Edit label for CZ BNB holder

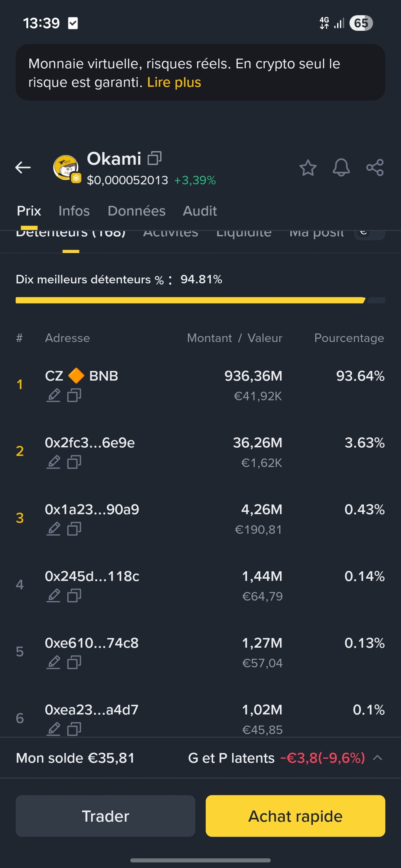(x=54, y=395)
